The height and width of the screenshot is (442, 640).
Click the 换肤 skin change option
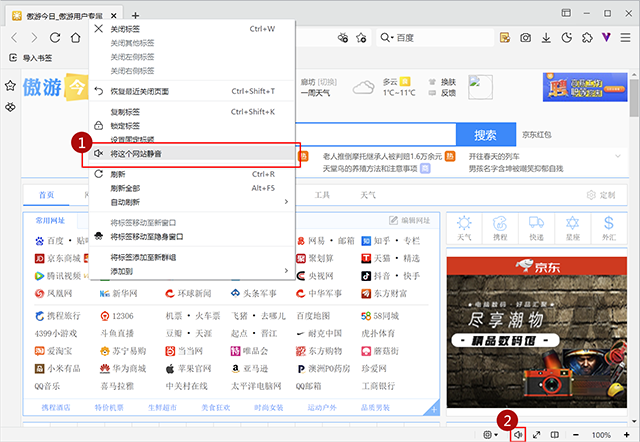coord(442,82)
